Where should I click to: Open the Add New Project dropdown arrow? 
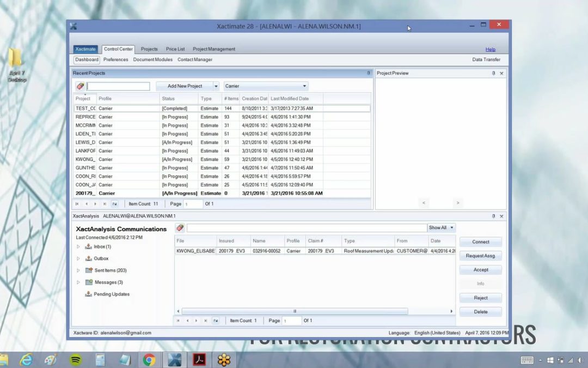[x=216, y=86]
